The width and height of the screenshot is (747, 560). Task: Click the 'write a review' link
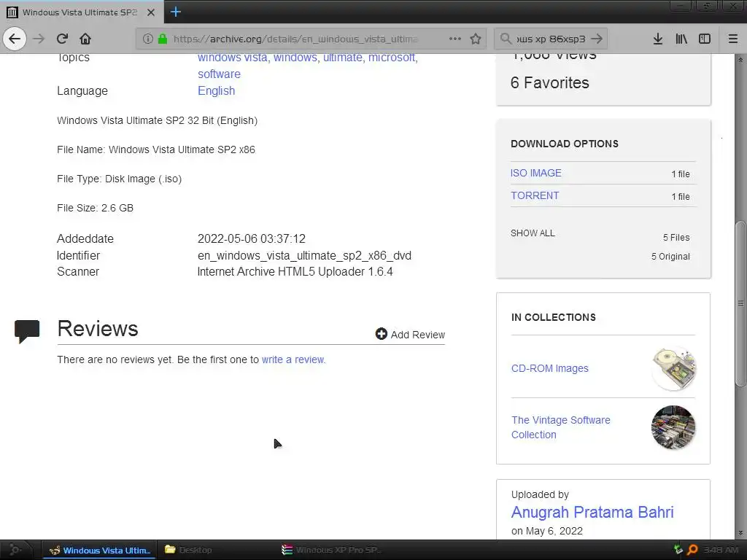click(293, 359)
